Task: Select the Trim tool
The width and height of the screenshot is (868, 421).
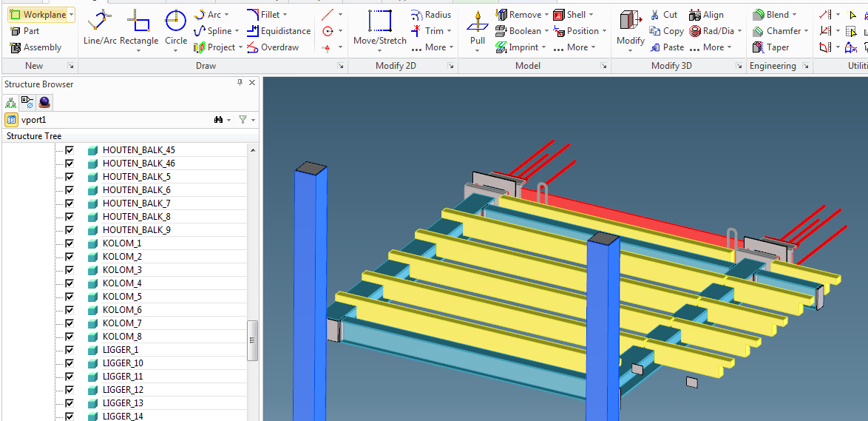Action: [432, 31]
